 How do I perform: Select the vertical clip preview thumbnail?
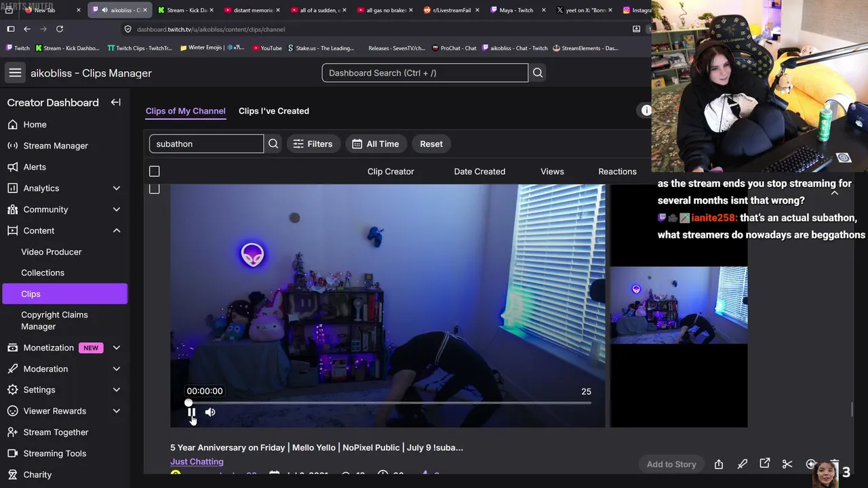click(x=679, y=306)
